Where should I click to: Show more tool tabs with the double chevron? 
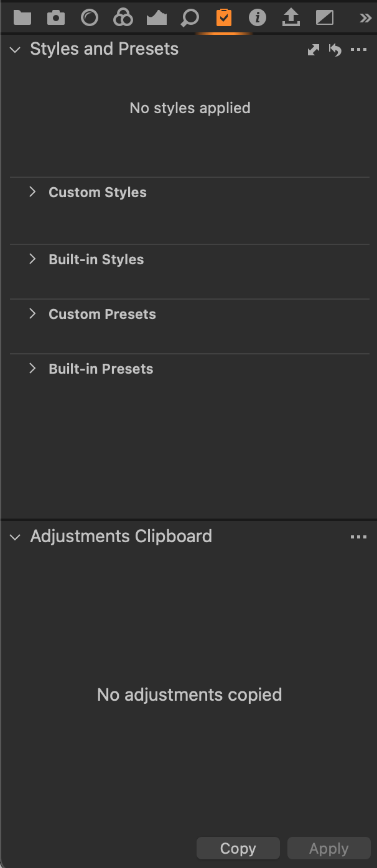(366, 18)
